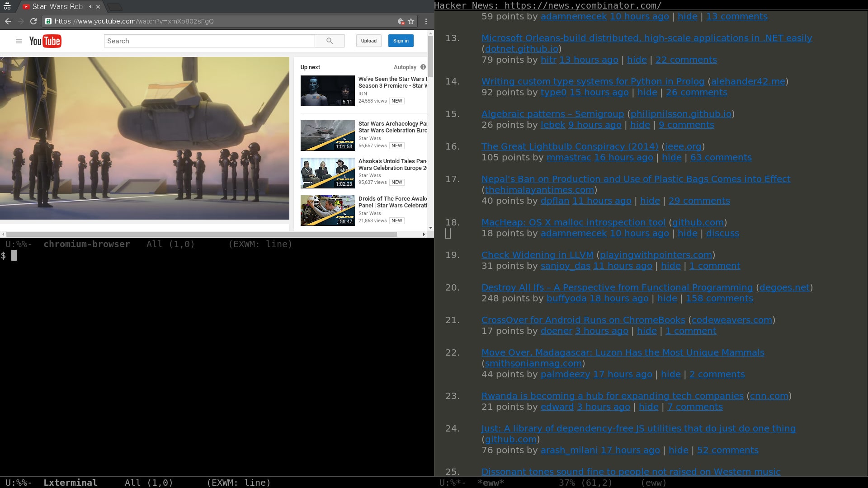Image resolution: width=868 pixels, height=488 pixels.
Task: Open Droids of The Force Awakens thumbnail
Action: (x=328, y=211)
